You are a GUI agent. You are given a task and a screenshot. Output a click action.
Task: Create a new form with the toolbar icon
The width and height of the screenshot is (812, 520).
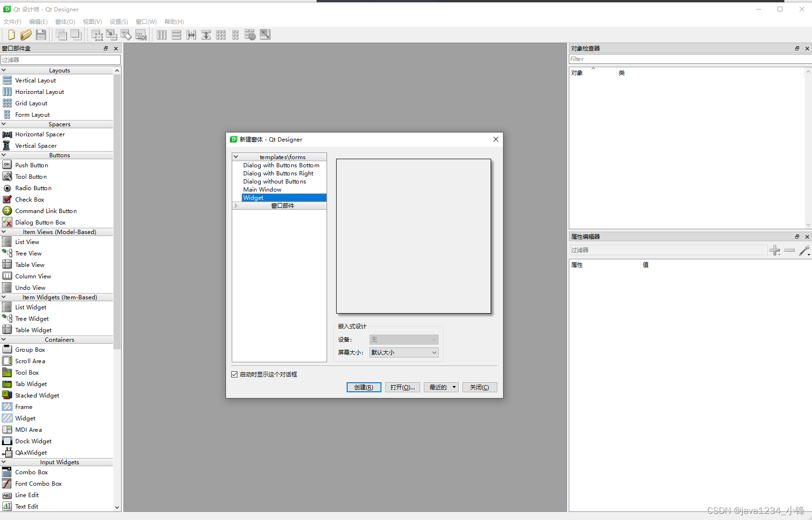[x=11, y=34]
